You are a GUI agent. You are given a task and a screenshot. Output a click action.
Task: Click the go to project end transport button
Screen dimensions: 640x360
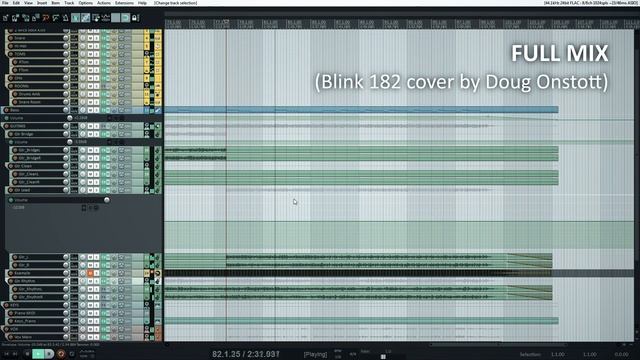[16, 353]
